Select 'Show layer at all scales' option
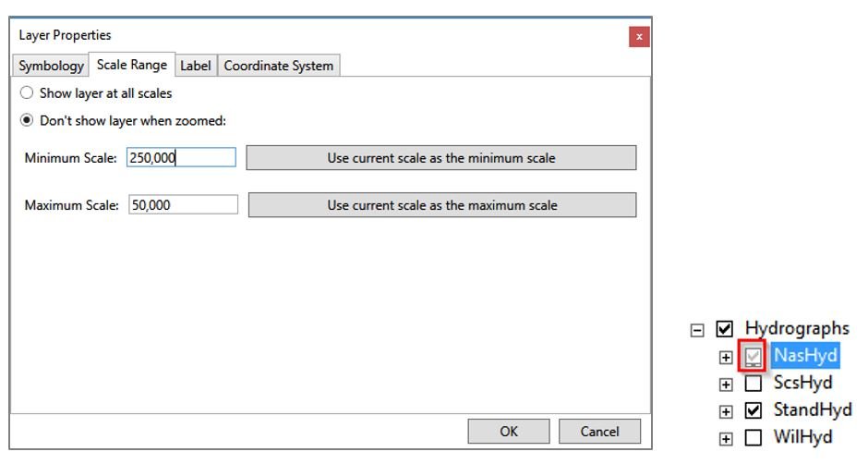 point(27,93)
